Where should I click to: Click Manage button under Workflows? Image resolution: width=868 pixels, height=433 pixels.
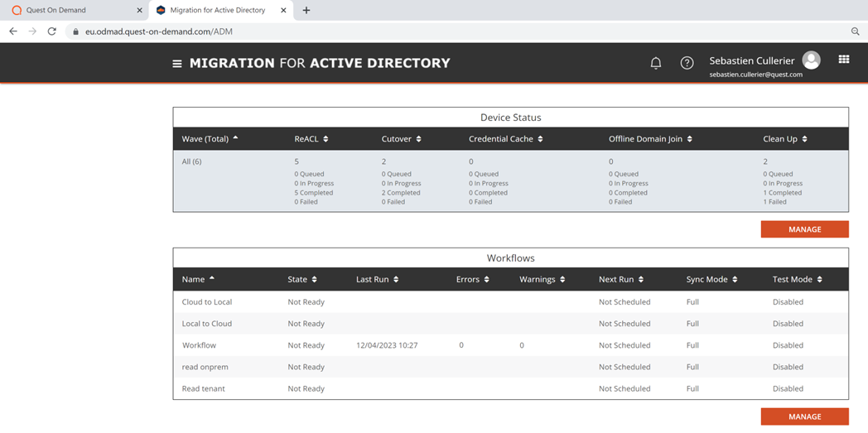[804, 416]
